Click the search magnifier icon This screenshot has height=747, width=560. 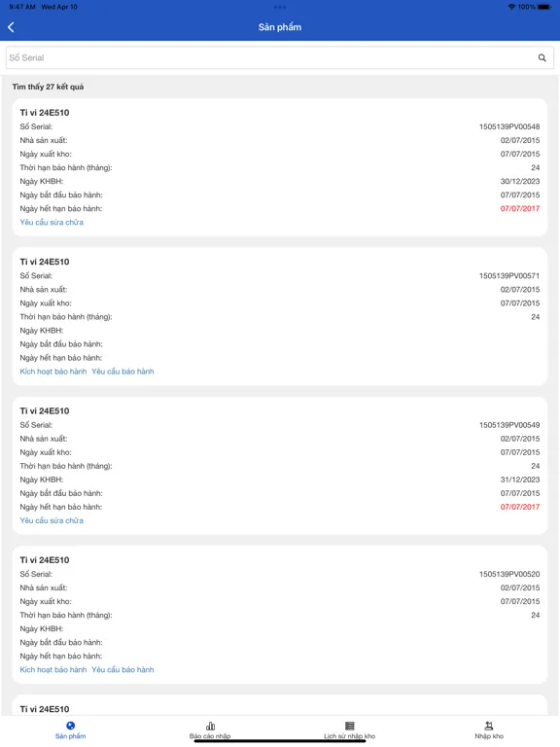click(542, 57)
